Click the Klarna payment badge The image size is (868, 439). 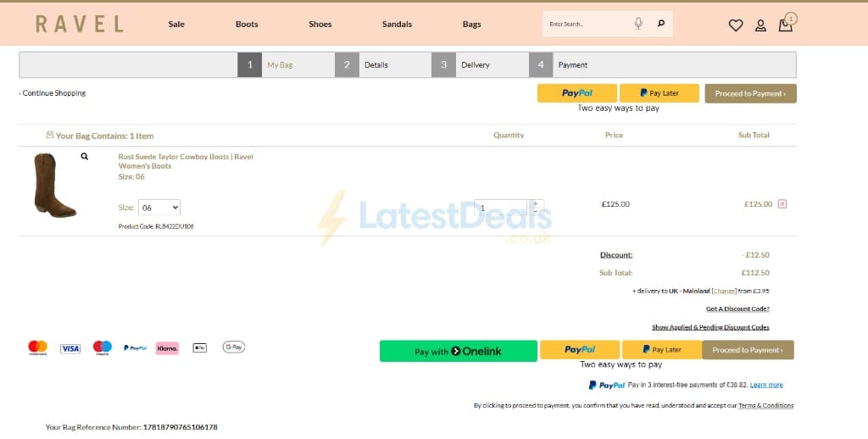[167, 347]
